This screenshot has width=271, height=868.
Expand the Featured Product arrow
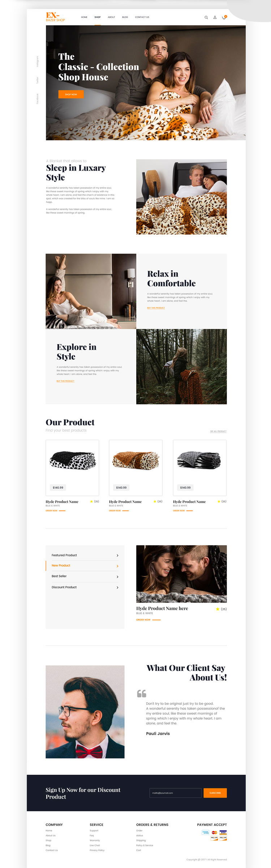(117, 555)
